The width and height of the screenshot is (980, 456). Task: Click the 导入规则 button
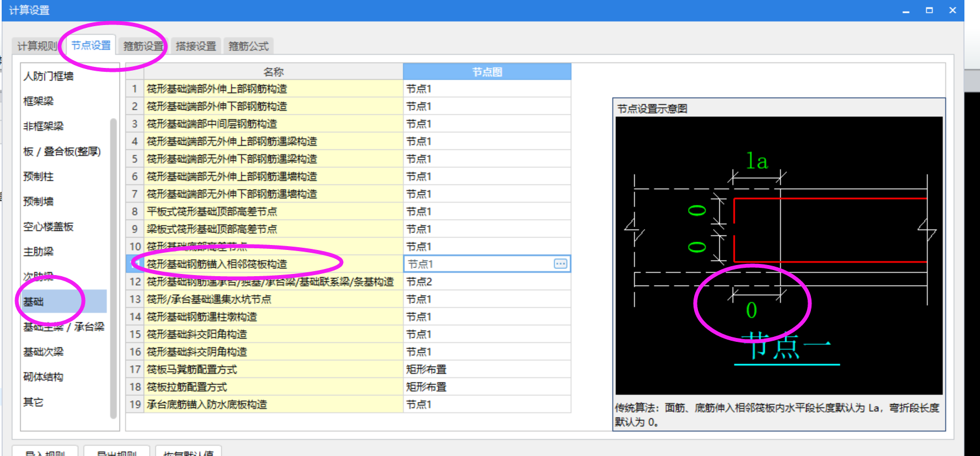45,452
